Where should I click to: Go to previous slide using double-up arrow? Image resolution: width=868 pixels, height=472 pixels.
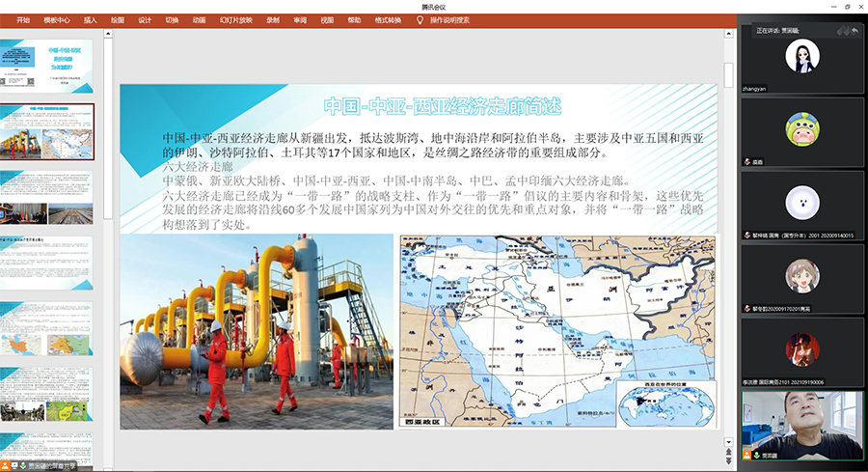(729, 451)
